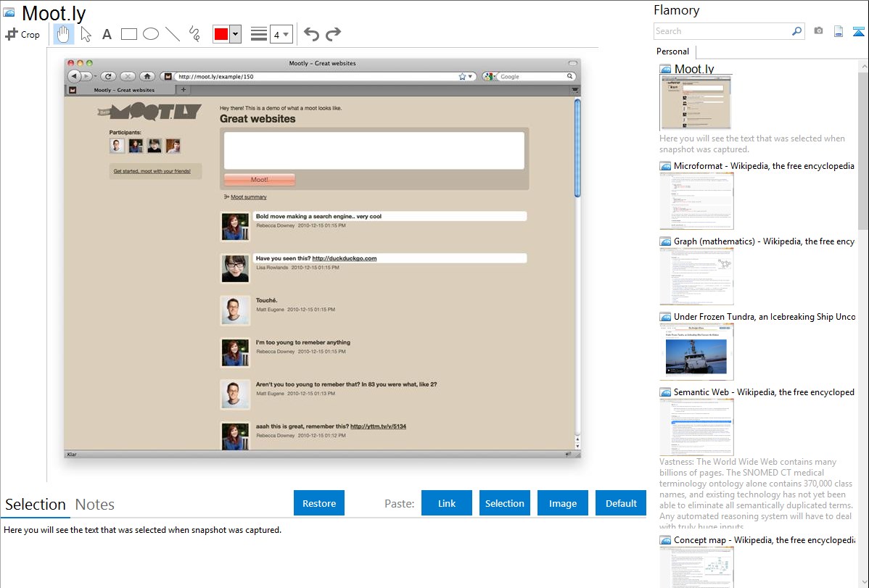This screenshot has height=588, width=869.
Task: Click the Flamory snapshot list scrollbar
Action: [863, 151]
